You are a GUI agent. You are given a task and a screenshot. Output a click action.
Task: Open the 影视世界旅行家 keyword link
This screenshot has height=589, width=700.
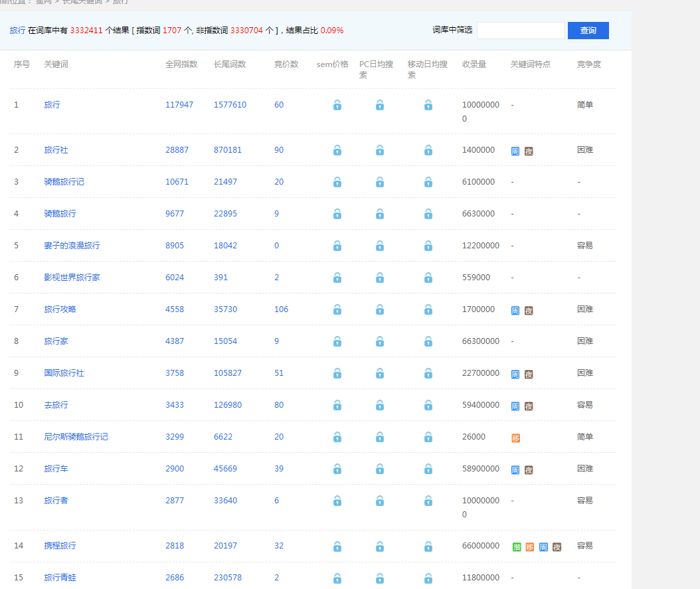pyautogui.click(x=72, y=278)
